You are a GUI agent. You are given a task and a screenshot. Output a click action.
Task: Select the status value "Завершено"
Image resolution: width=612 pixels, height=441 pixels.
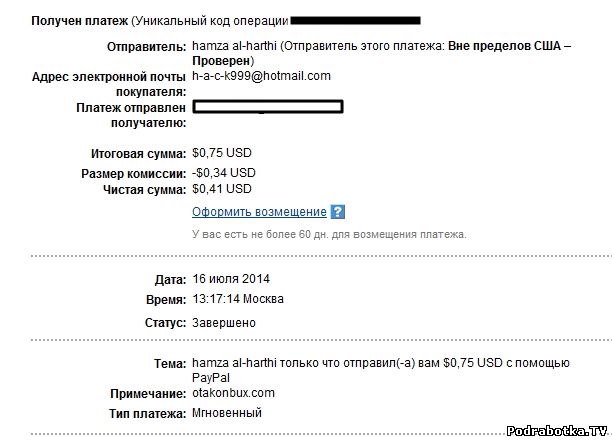coord(223,323)
